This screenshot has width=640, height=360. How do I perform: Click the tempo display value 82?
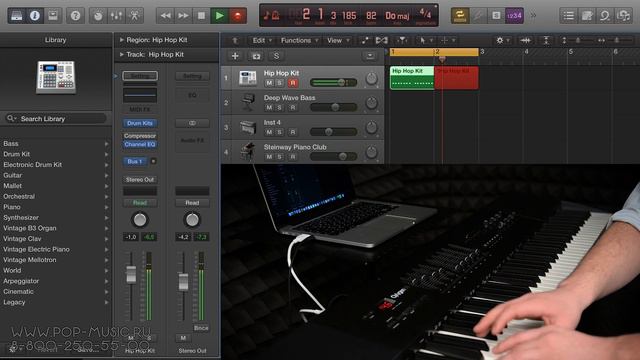(x=371, y=16)
